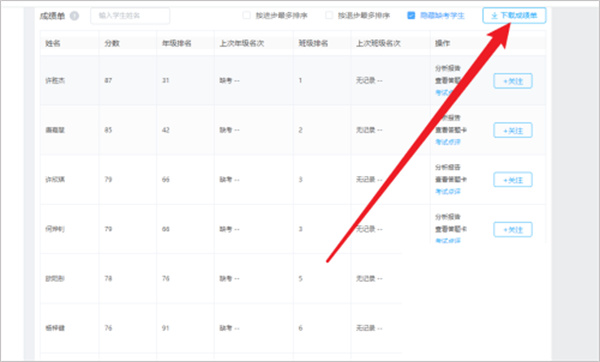Click the 班级排名 column header
The height and width of the screenshot is (362, 600).
[313, 43]
